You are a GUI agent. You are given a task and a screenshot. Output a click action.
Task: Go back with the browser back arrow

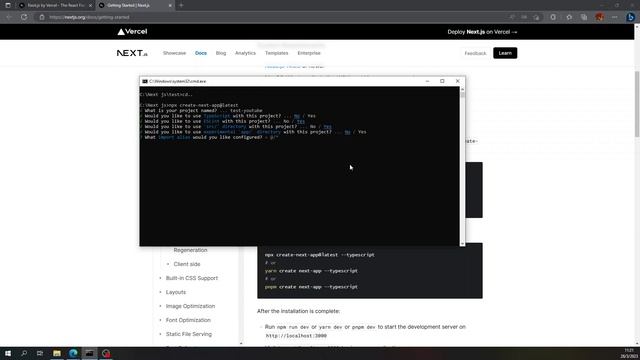(x=9, y=17)
